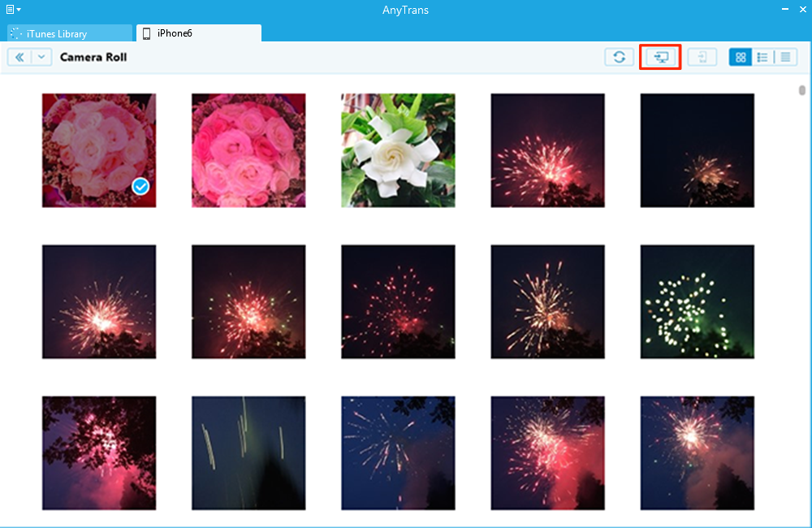This screenshot has width=812, height=528.
Task: Click the send to device icon
Action: [702, 57]
